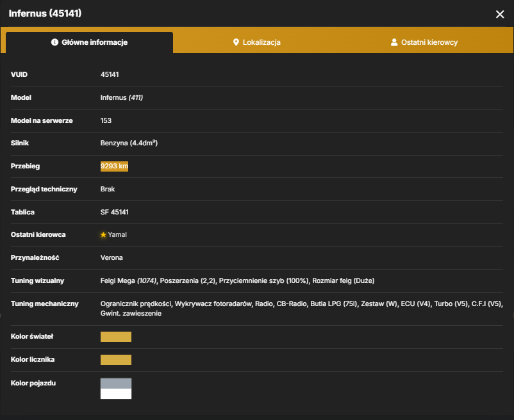Click the map pin icon beside Lokalizacja
514x420 pixels.
pos(236,42)
